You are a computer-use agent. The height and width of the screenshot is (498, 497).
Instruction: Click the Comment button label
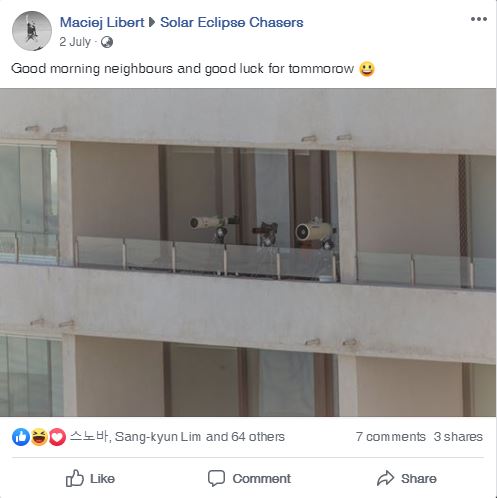[262, 479]
